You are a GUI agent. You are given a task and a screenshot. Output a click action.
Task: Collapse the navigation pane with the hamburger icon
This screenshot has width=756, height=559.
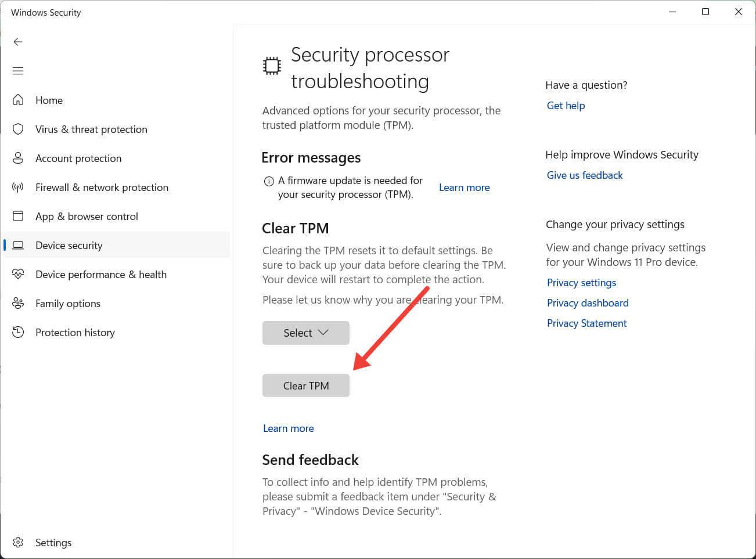(18, 70)
